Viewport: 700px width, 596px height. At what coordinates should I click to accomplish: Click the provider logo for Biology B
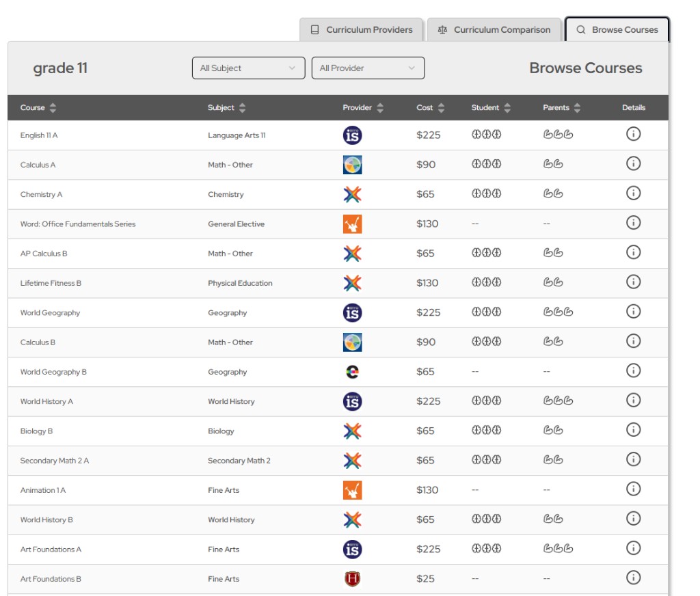tap(352, 431)
